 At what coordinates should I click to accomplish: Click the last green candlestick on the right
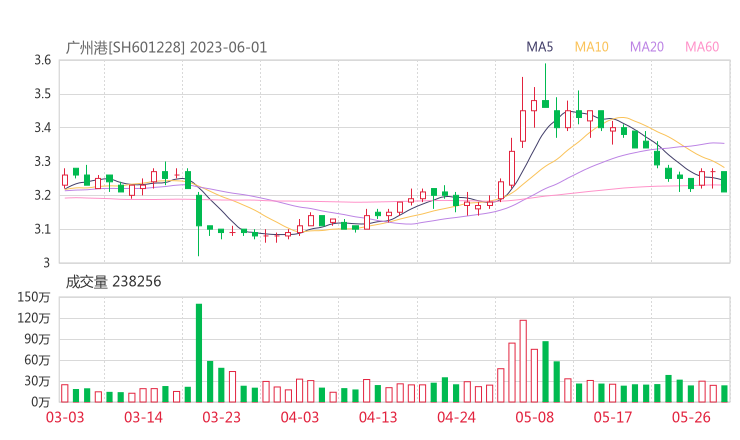coord(724,181)
